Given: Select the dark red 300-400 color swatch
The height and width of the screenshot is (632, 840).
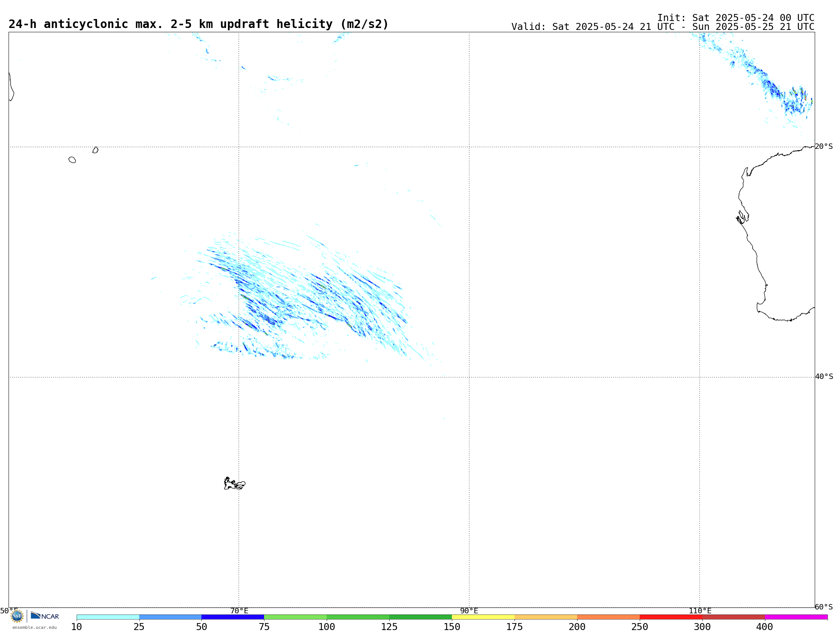Looking at the screenshot, I should pos(734,617).
